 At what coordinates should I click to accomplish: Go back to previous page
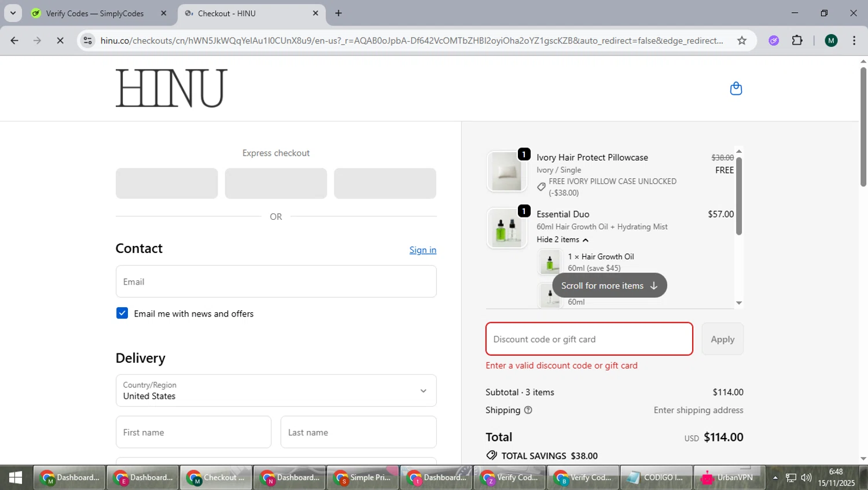pos(14,40)
